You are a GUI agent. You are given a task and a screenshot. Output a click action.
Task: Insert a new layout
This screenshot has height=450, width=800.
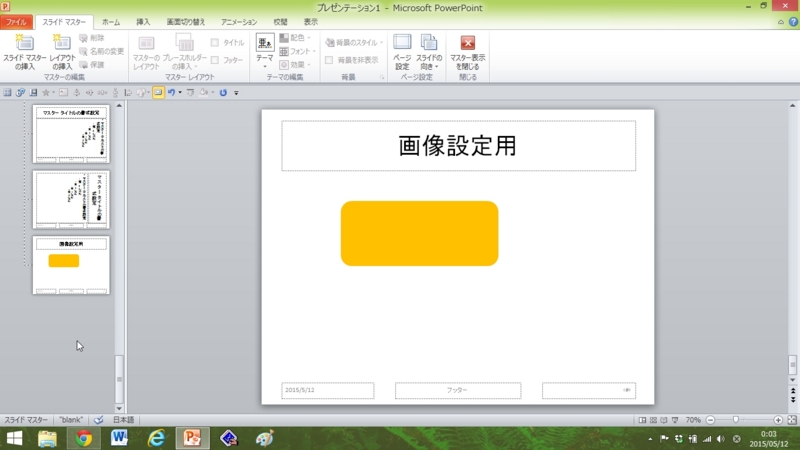pyautogui.click(x=62, y=52)
